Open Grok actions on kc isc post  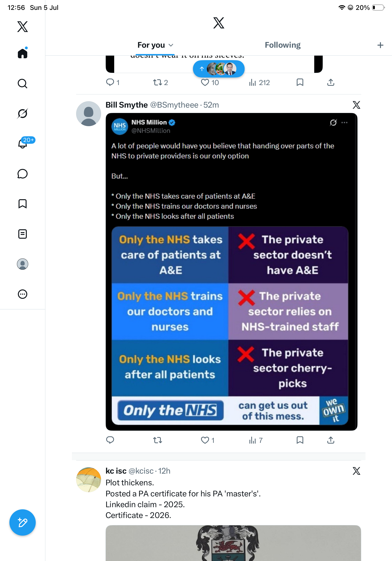point(356,471)
